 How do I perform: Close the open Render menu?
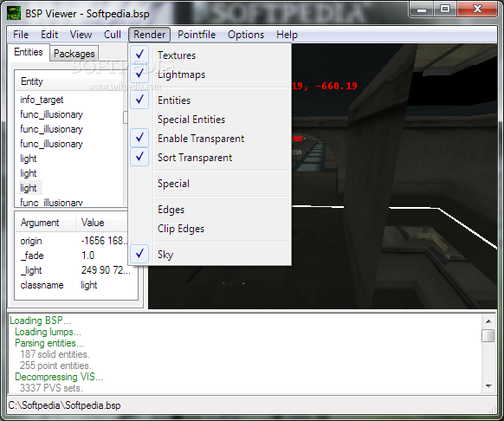(150, 35)
